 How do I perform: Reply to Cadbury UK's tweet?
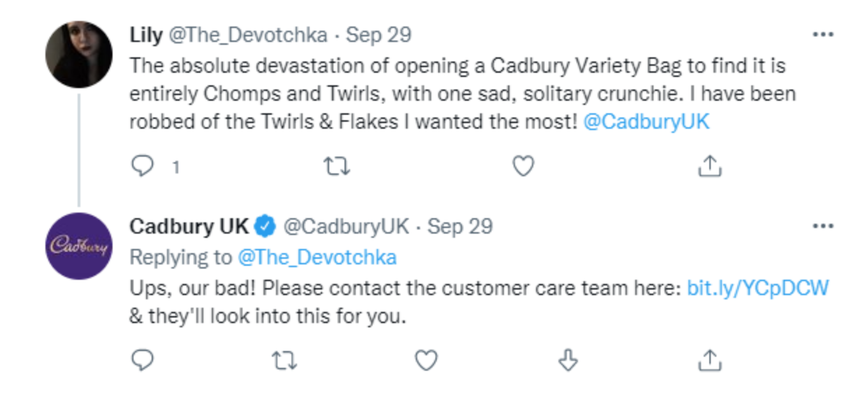pyautogui.click(x=143, y=360)
